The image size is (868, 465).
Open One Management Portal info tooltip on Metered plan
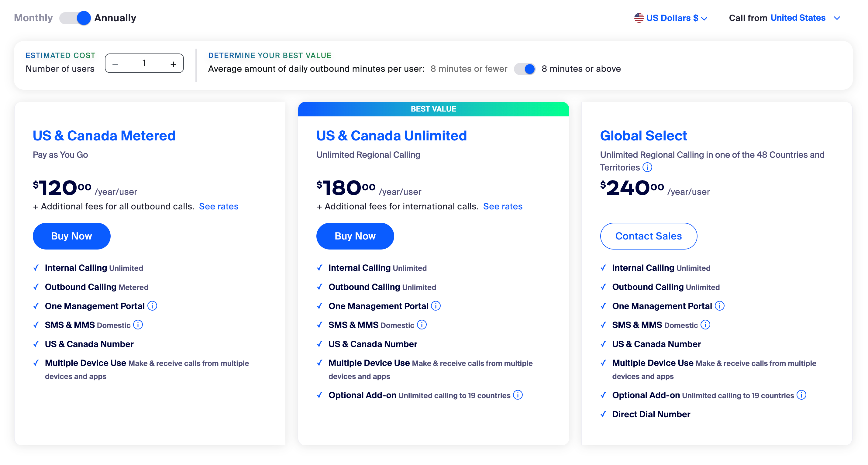click(x=152, y=306)
